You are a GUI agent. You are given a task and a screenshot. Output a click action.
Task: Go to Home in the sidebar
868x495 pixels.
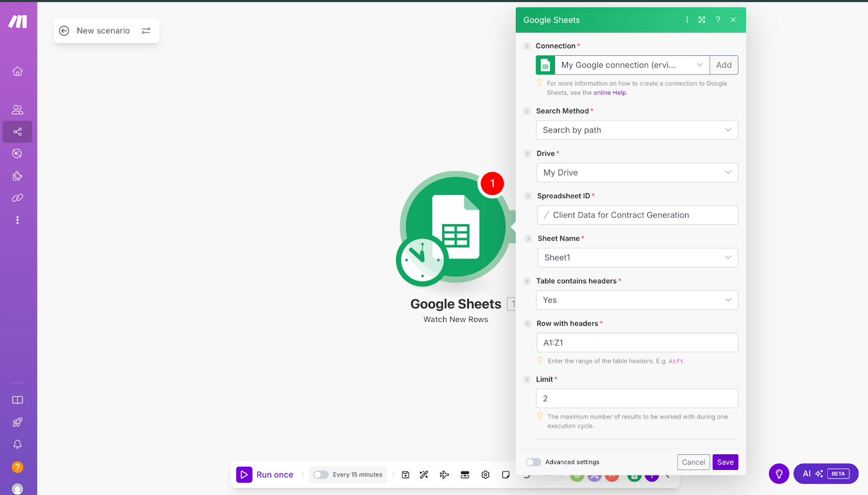click(17, 71)
